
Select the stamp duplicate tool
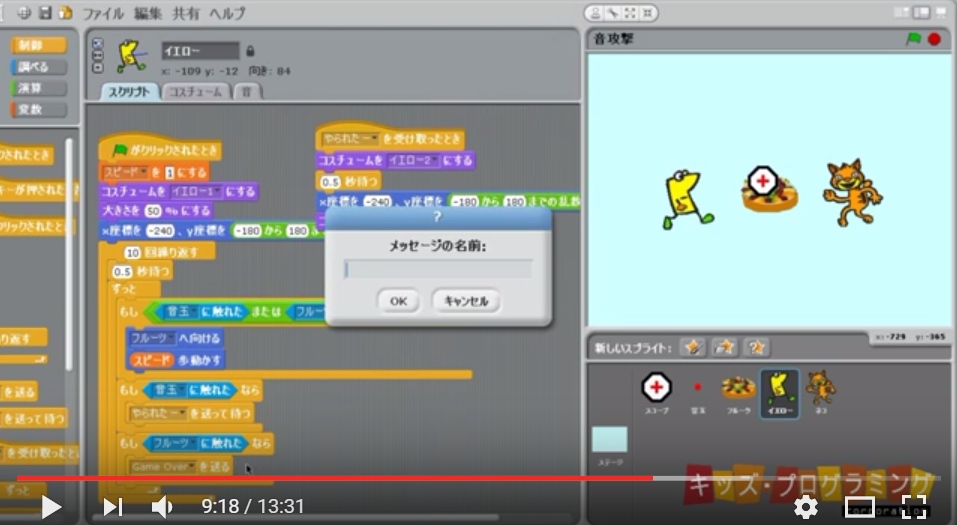594,13
